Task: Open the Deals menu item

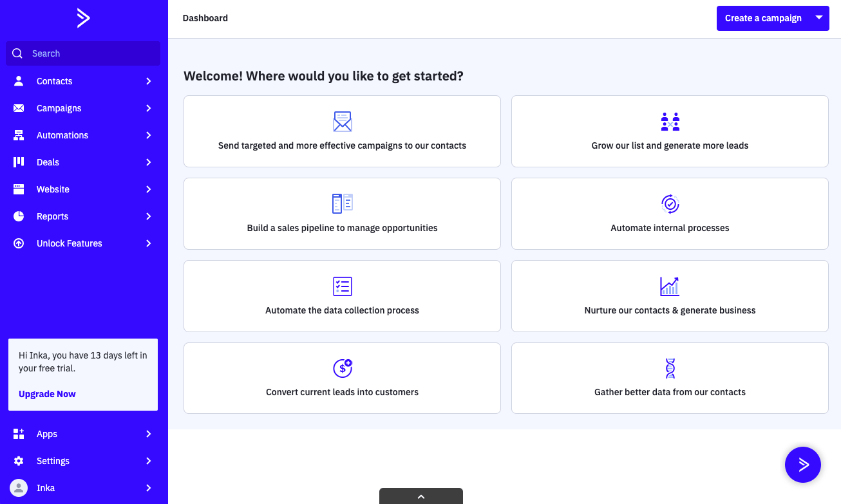Action: coord(84,162)
